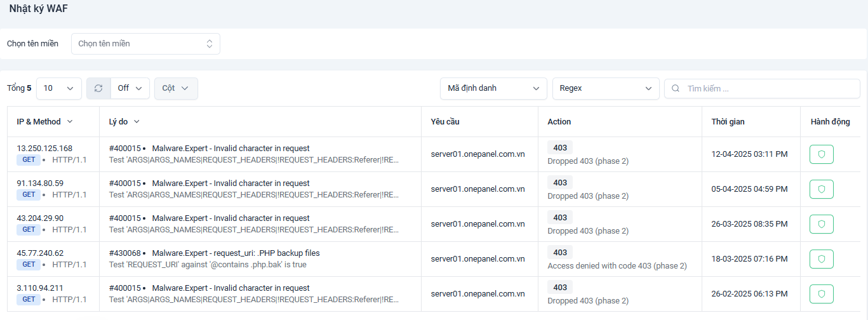
Task: Click the 'Tổng 5' total count label
Action: pyautogui.click(x=19, y=88)
